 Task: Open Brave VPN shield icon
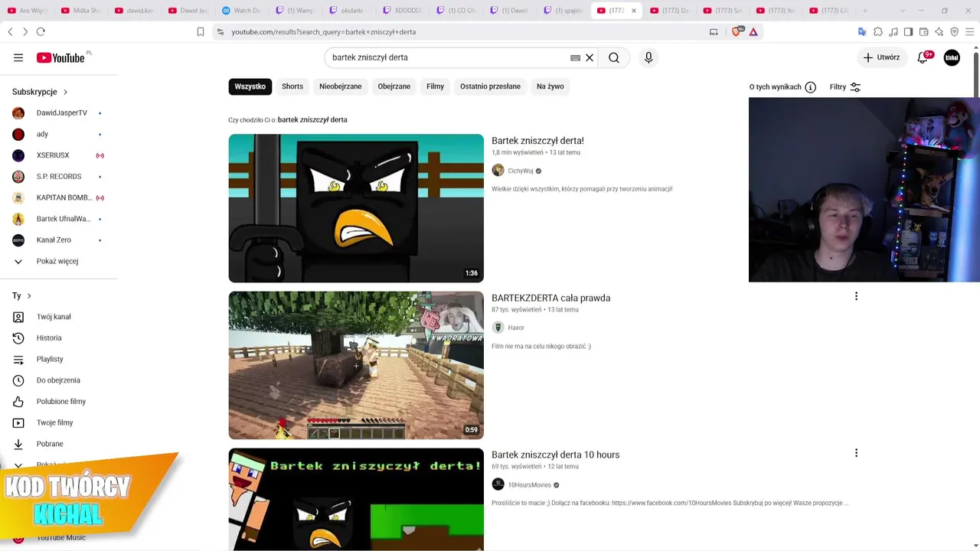click(955, 31)
